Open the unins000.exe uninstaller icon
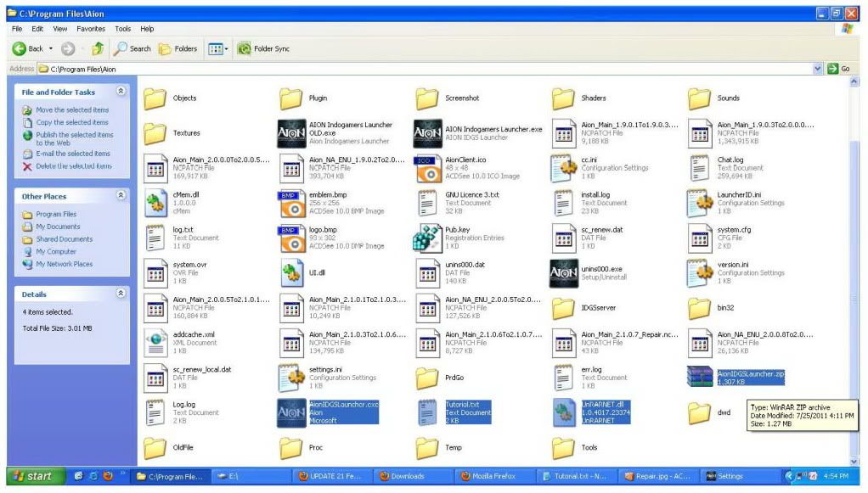868x493 pixels. click(564, 273)
